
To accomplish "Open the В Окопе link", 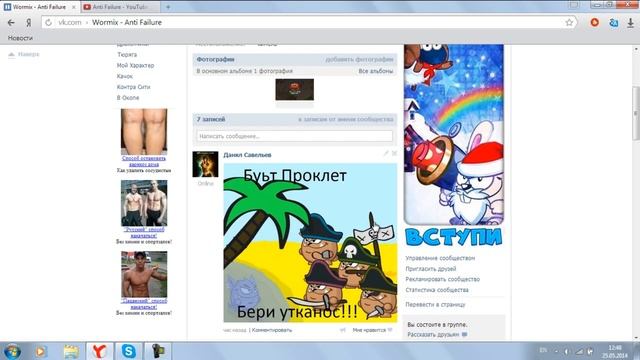I will click(x=128, y=98).
